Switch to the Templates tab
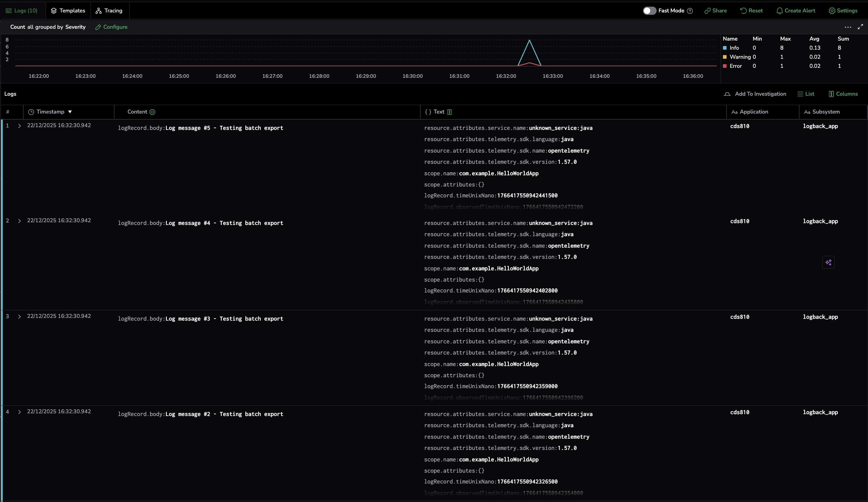 click(x=68, y=11)
